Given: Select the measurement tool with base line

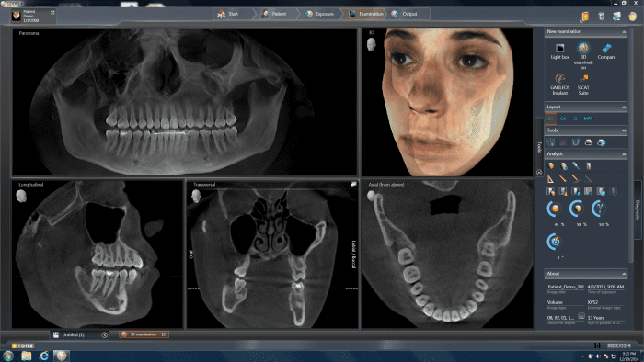Looking at the screenshot, I should point(575,179).
